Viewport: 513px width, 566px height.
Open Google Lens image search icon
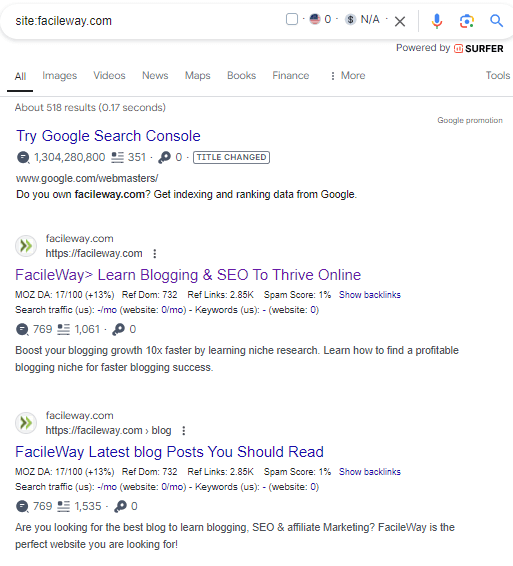[x=466, y=21]
